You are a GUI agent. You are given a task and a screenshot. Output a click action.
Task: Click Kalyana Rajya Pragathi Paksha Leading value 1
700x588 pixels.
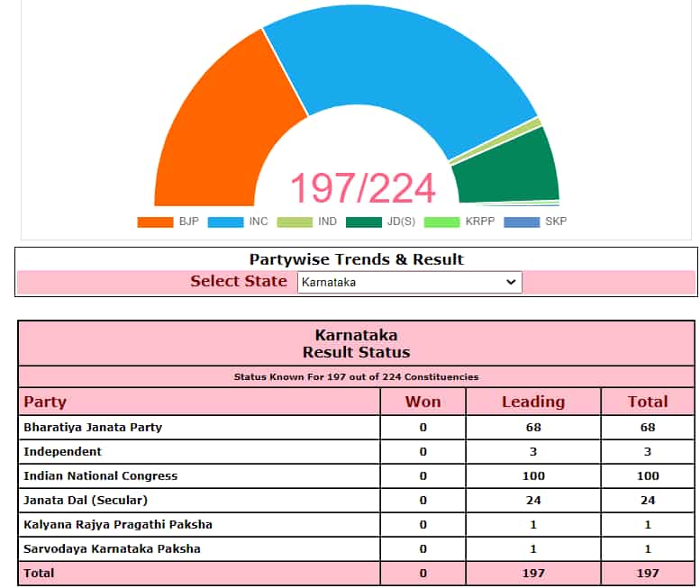[533, 524]
